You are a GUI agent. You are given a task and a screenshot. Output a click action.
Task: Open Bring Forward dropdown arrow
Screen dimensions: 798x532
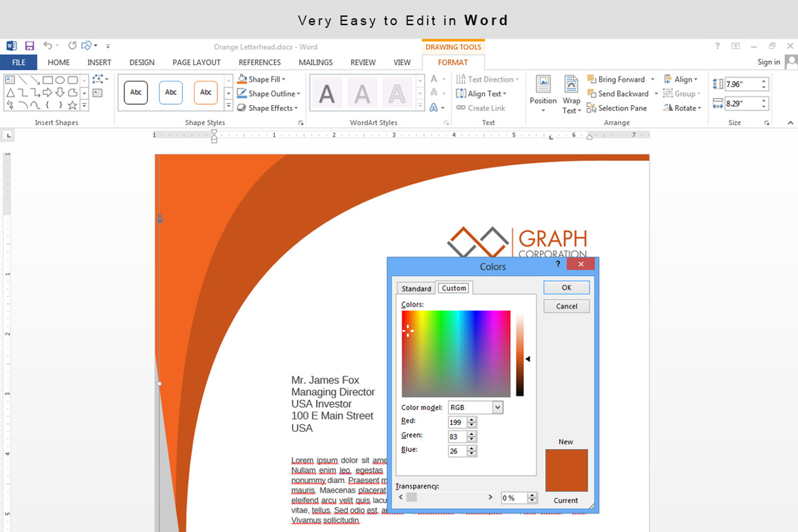coord(652,80)
